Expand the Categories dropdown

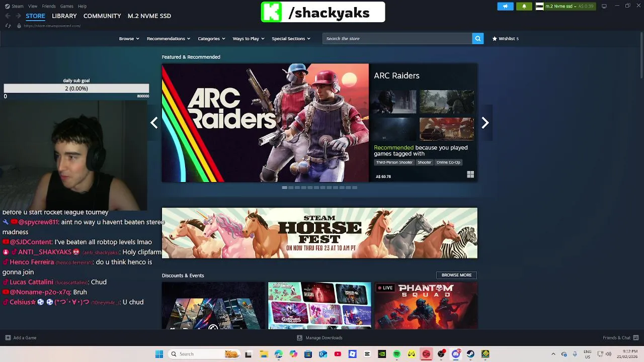[x=211, y=38]
